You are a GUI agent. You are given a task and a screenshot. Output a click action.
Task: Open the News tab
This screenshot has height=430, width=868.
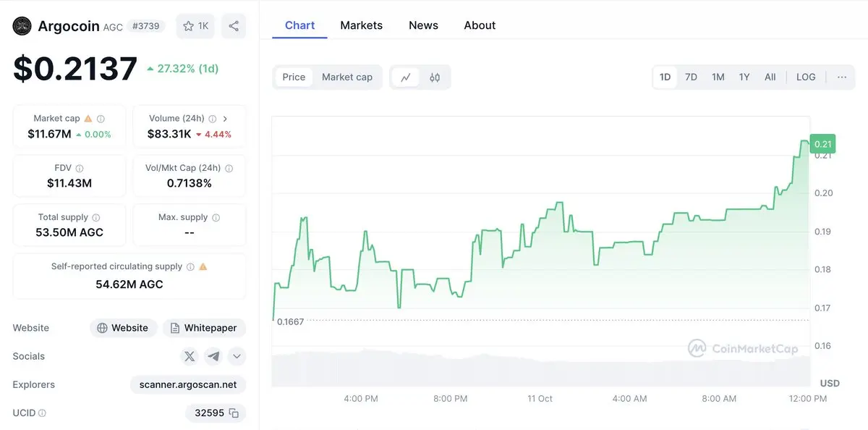pyautogui.click(x=423, y=25)
